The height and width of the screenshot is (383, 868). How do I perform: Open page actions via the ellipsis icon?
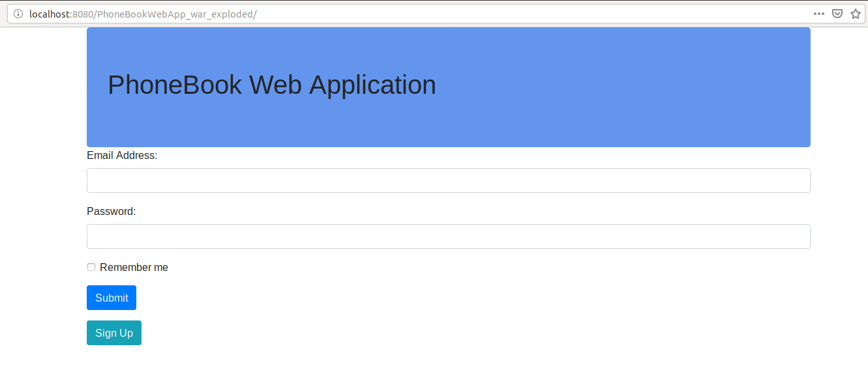pos(818,13)
